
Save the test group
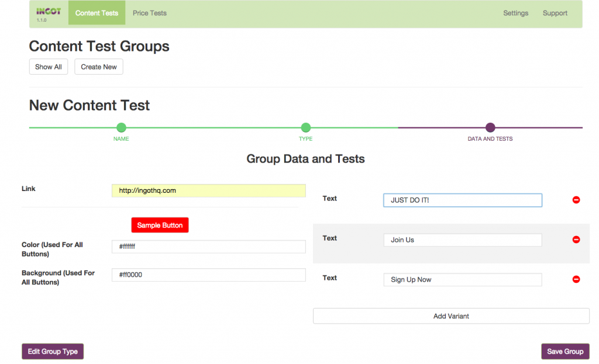click(565, 351)
